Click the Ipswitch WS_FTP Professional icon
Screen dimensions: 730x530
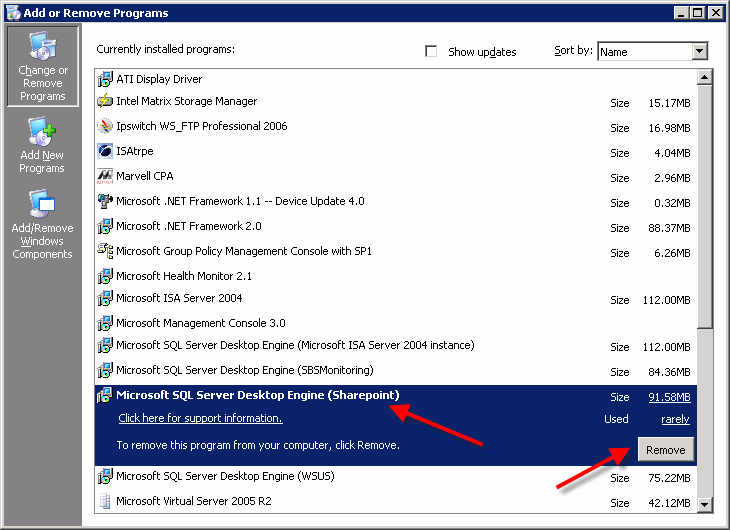(105, 126)
